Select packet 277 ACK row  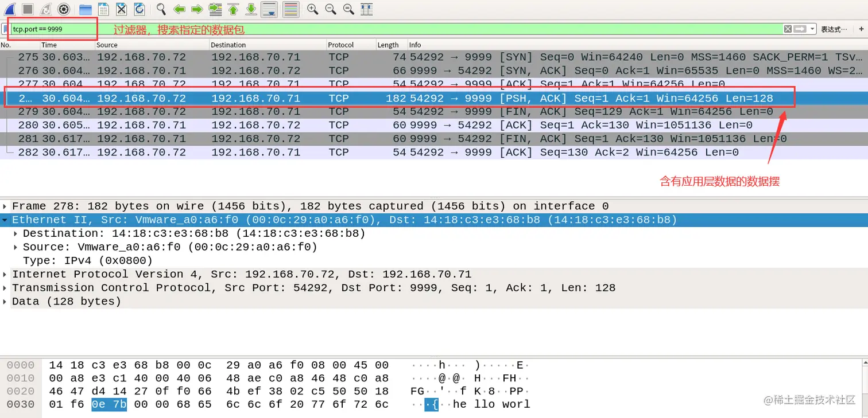click(x=434, y=84)
